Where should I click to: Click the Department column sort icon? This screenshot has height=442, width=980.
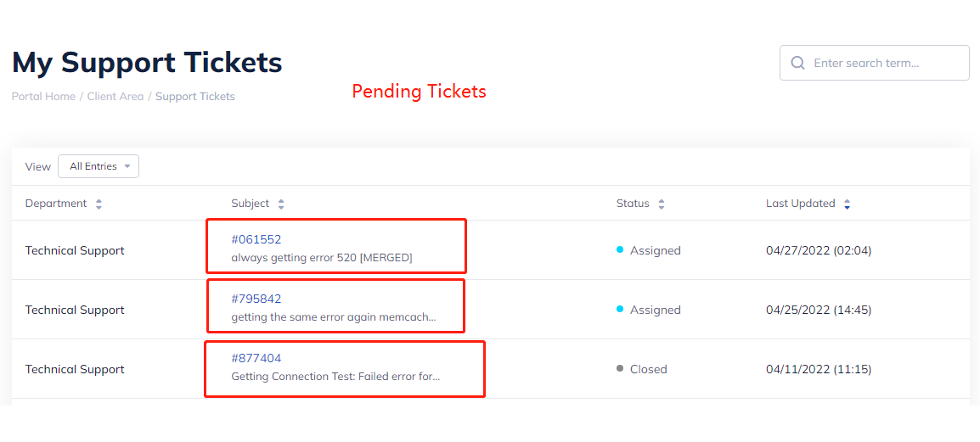coord(99,204)
